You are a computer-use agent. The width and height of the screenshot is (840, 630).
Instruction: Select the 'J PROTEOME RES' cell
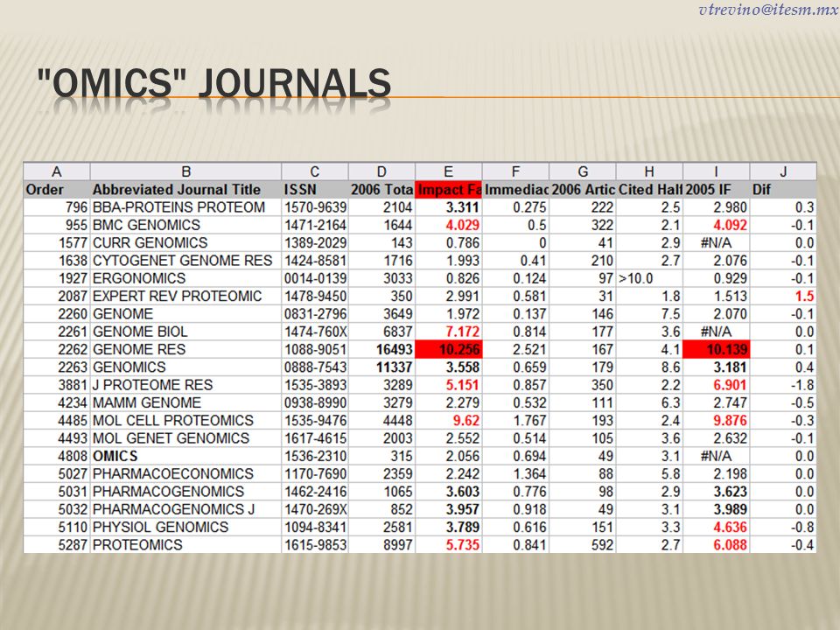(x=185, y=385)
